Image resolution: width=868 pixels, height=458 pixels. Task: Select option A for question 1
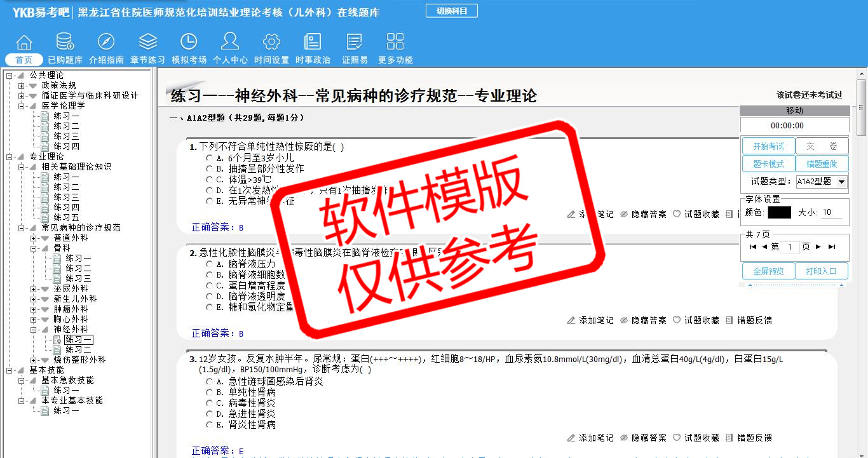(209, 158)
